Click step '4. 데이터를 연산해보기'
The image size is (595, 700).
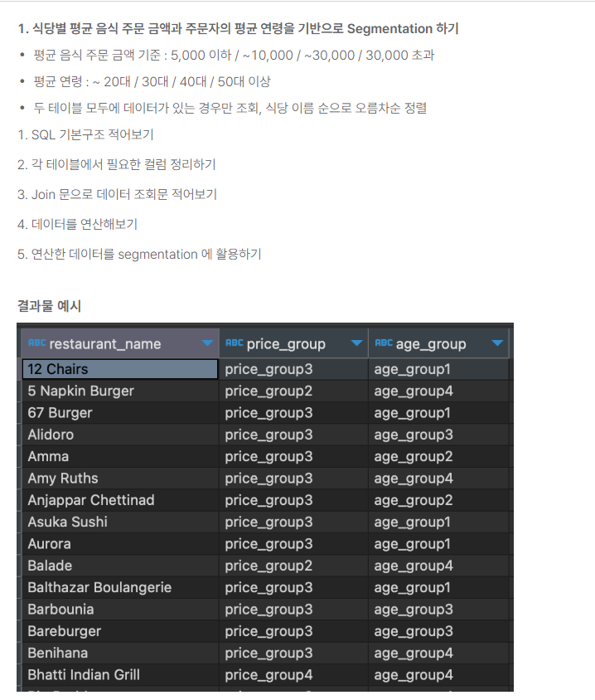click(x=77, y=224)
